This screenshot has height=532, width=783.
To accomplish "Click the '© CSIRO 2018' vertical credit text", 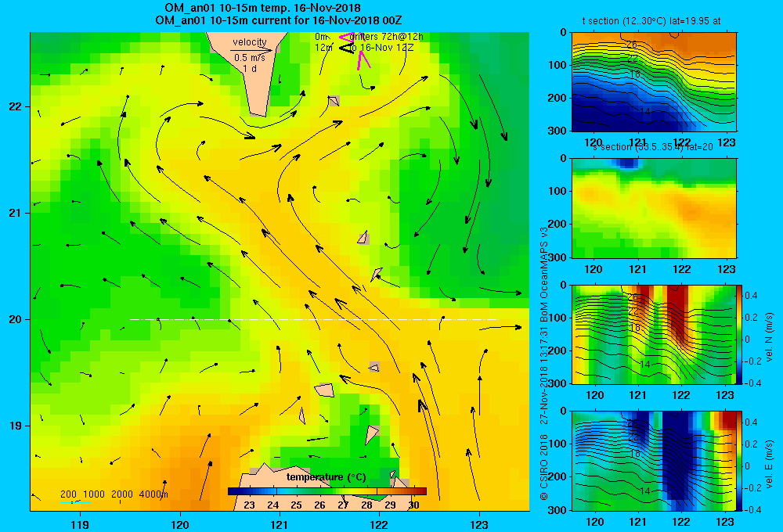I will tap(544, 467).
